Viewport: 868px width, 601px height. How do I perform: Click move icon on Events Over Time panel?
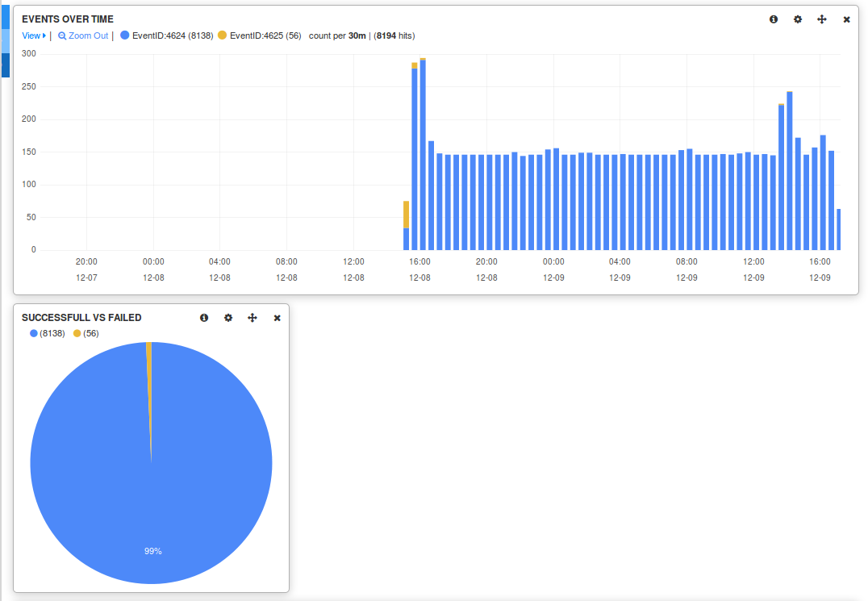coord(822,19)
